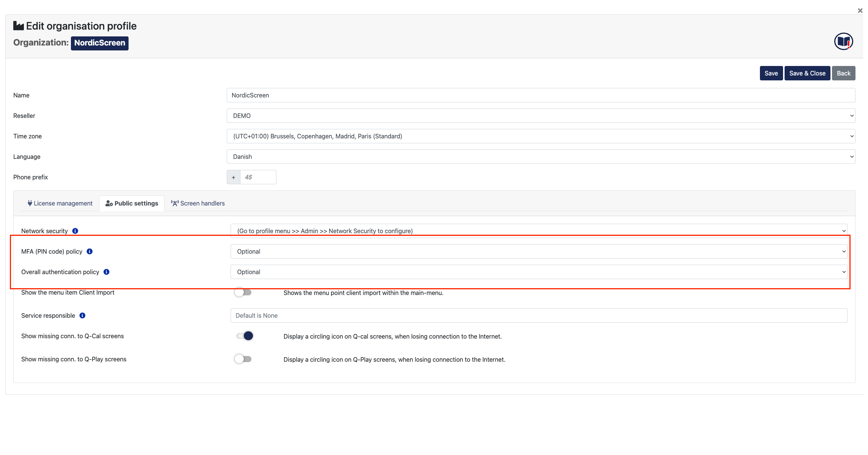Image resolution: width=868 pixels, height=455 pixels.
Task: Open the Screen handlers tab
Action: pos(198,203)
